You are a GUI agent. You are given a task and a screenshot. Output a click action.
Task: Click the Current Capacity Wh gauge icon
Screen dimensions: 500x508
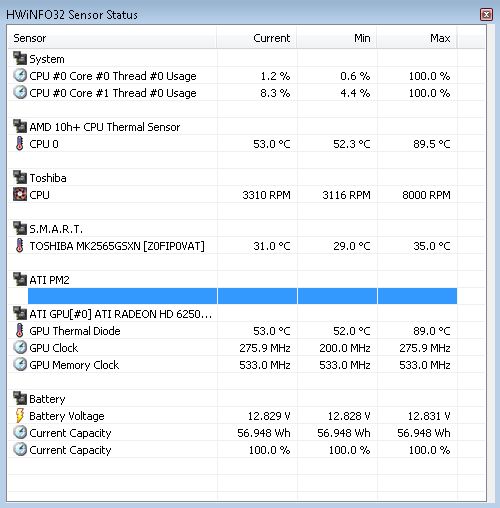[x=20, y=432]
